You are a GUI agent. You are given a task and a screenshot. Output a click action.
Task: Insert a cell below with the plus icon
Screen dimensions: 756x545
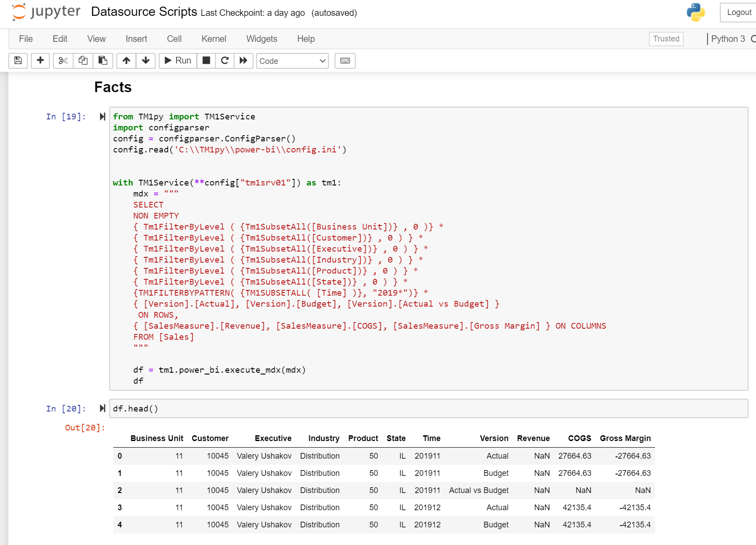pos(40,60)
